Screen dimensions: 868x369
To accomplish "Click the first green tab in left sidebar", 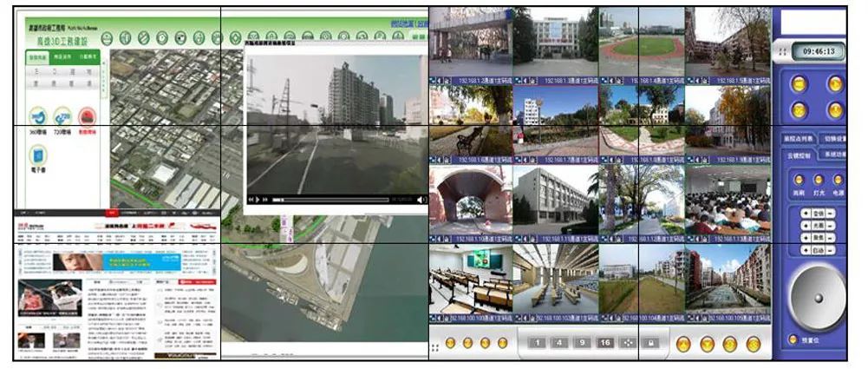I will [37, 56].
